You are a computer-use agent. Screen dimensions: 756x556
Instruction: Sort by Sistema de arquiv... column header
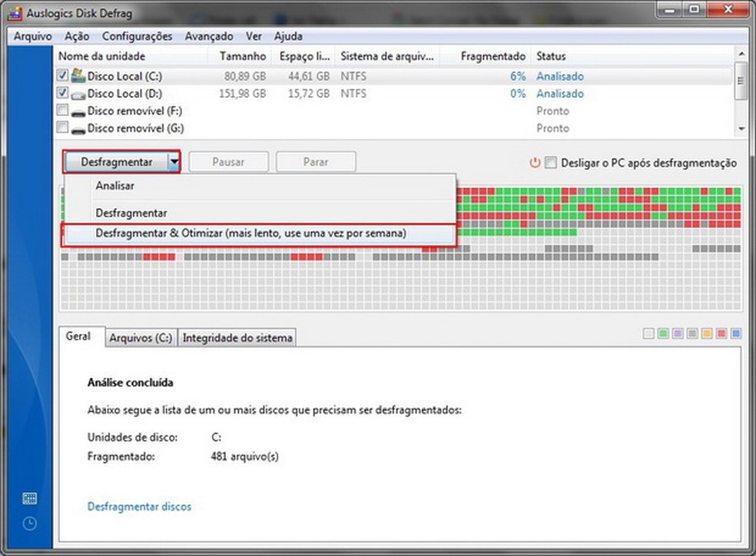pos(388,56)
